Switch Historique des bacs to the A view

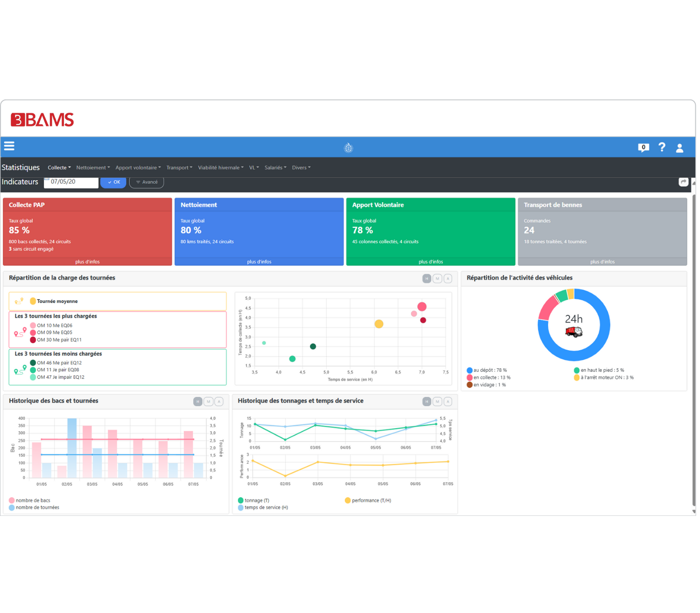coord(219,402)
